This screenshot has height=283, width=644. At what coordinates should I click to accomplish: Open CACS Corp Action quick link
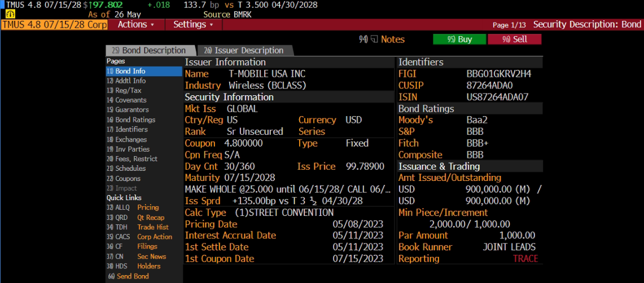[139, 237]
